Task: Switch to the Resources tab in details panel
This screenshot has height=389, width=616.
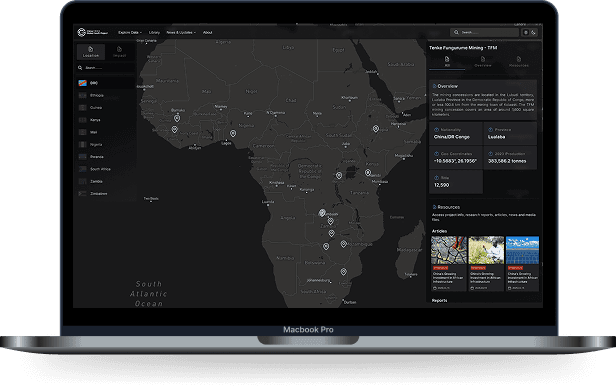Action: tap(519, 61)
